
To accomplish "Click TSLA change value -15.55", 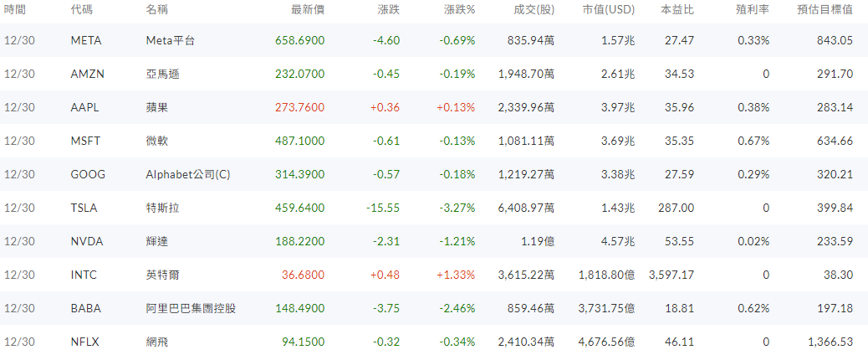I will pyautogui.click(x=383, y=208).
